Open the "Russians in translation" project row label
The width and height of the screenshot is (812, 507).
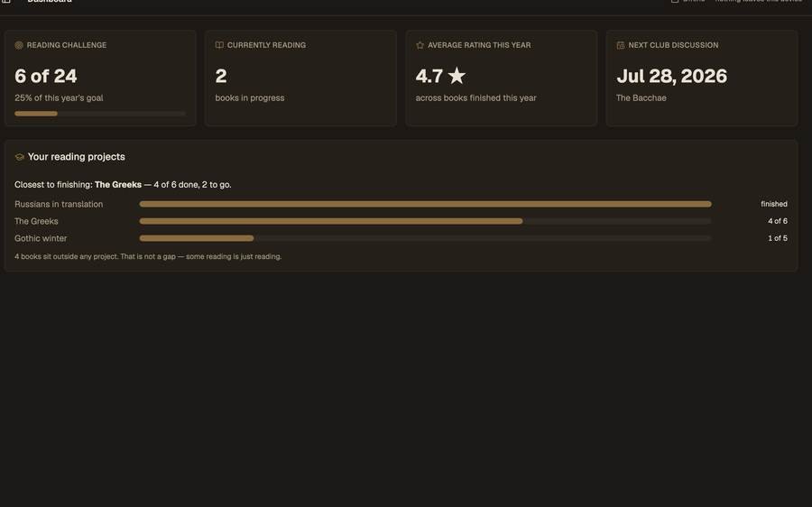click(59, 204)
